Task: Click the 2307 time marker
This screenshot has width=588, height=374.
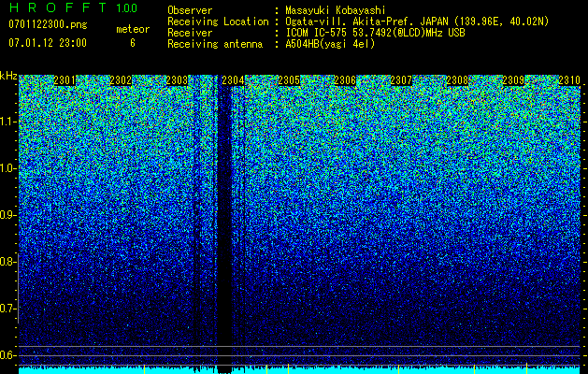Action: 401,80
